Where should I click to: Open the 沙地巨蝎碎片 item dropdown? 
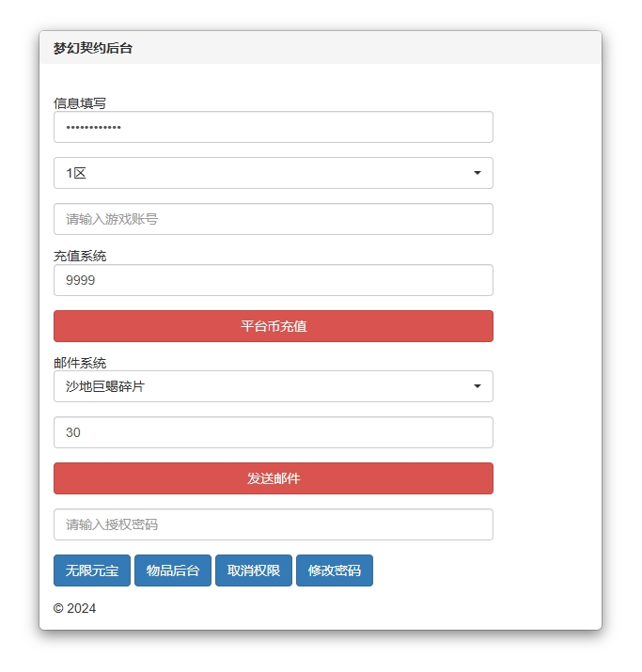(273, 386)
